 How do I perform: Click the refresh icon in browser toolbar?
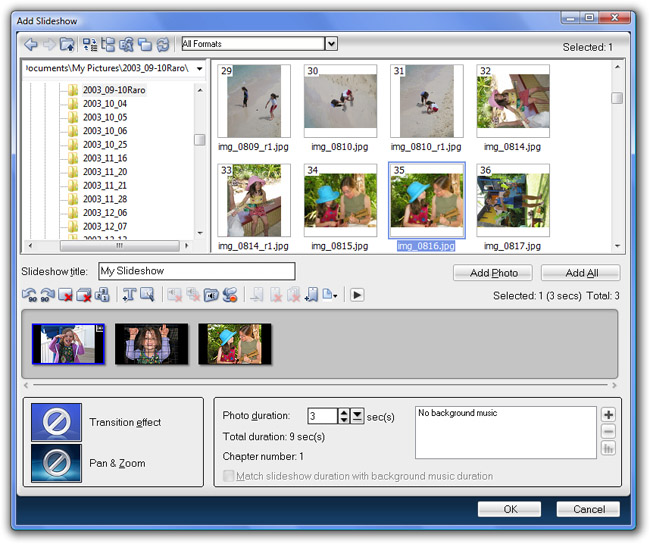162,44
